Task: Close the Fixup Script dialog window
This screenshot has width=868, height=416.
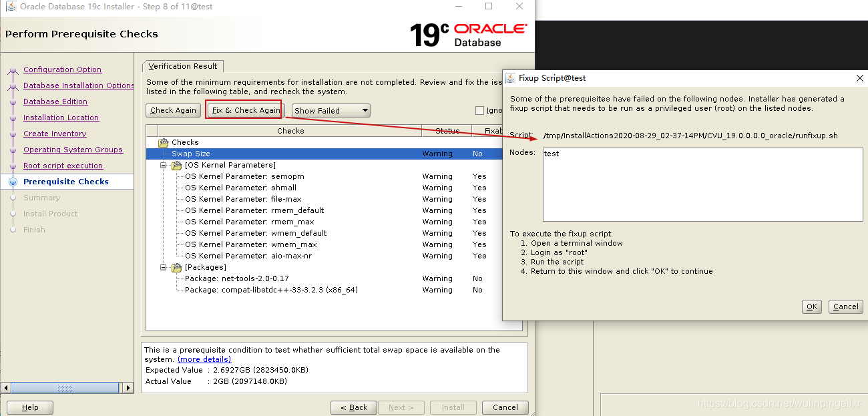Action: click(x=859, y=78)
